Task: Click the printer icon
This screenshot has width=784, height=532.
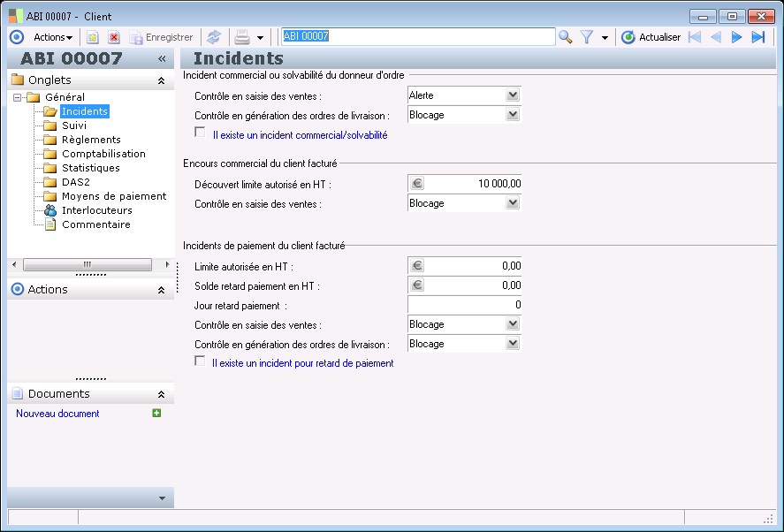Action: (242, 37)
